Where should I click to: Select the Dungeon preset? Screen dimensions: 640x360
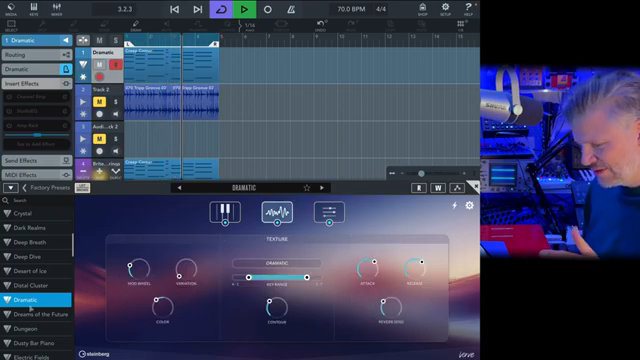click(36, 329)
